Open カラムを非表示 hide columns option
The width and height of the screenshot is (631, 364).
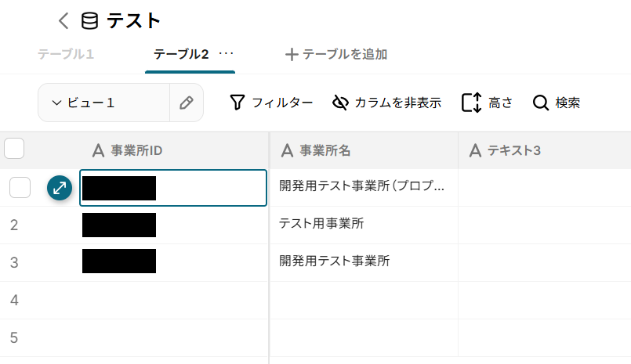[x=387, y=103]
